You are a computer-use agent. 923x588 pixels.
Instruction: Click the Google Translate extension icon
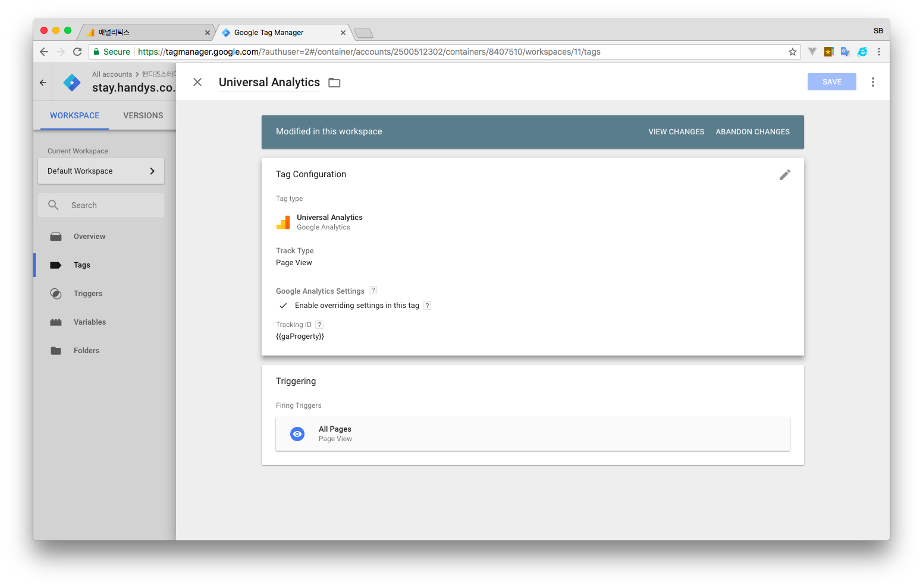coord(845,52)
